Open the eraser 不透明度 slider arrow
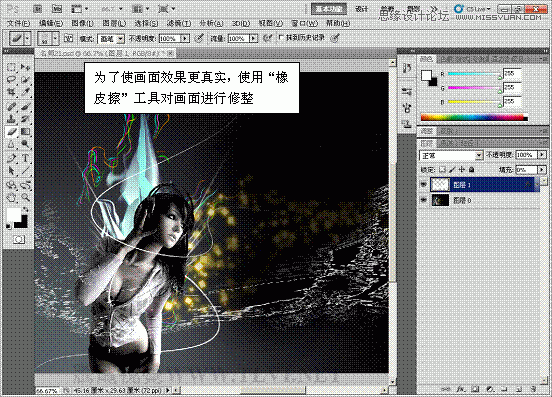The width and height of the screenshot is (552, 397). tap(185, 38)
